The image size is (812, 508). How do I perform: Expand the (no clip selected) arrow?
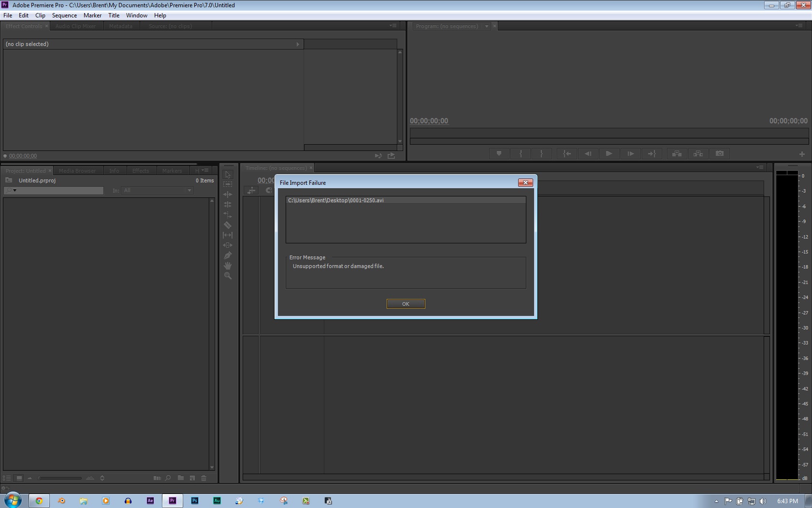click(298, 44)
